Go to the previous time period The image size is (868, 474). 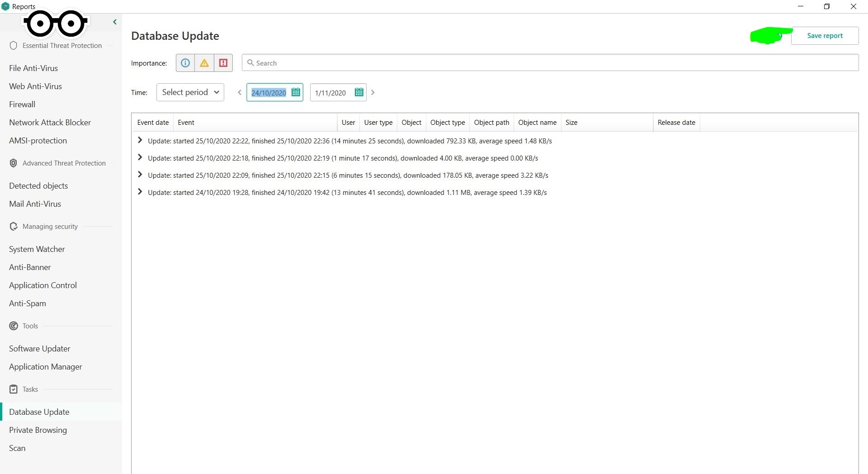(240, 92)
